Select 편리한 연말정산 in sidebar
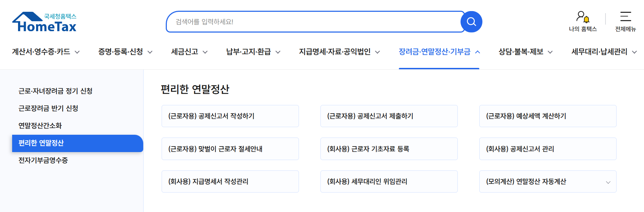 click(78, 143)
